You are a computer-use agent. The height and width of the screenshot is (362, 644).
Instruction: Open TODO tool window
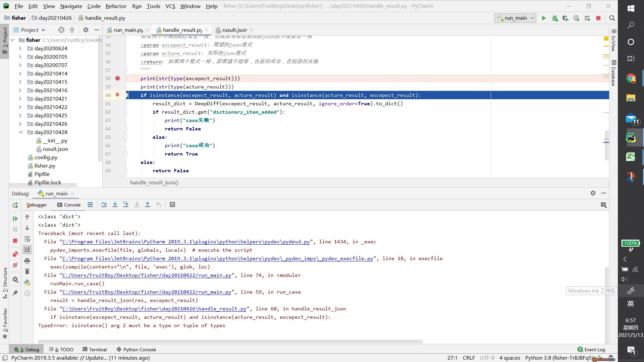pos(61,349)
